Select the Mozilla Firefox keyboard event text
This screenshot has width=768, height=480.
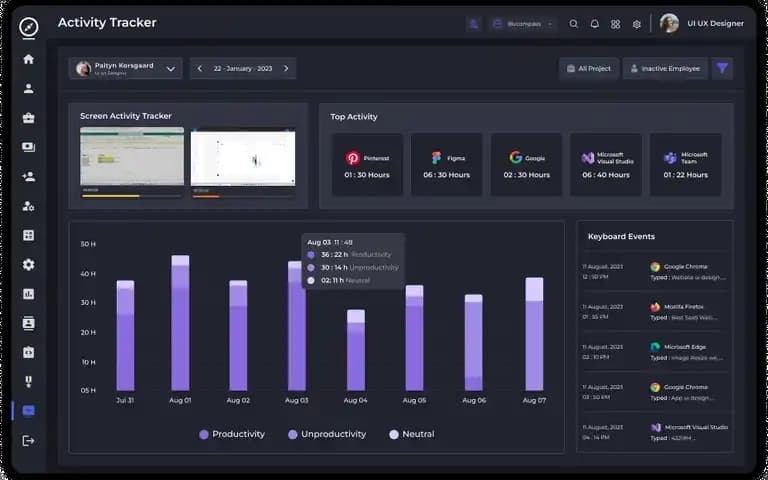pyautogui.click(x=684, y=307)
